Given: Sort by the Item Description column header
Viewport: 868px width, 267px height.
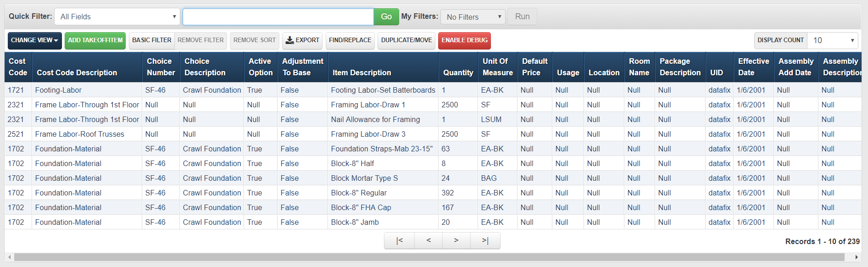Looking at the screenshot, I should click(x=362, y=72).
